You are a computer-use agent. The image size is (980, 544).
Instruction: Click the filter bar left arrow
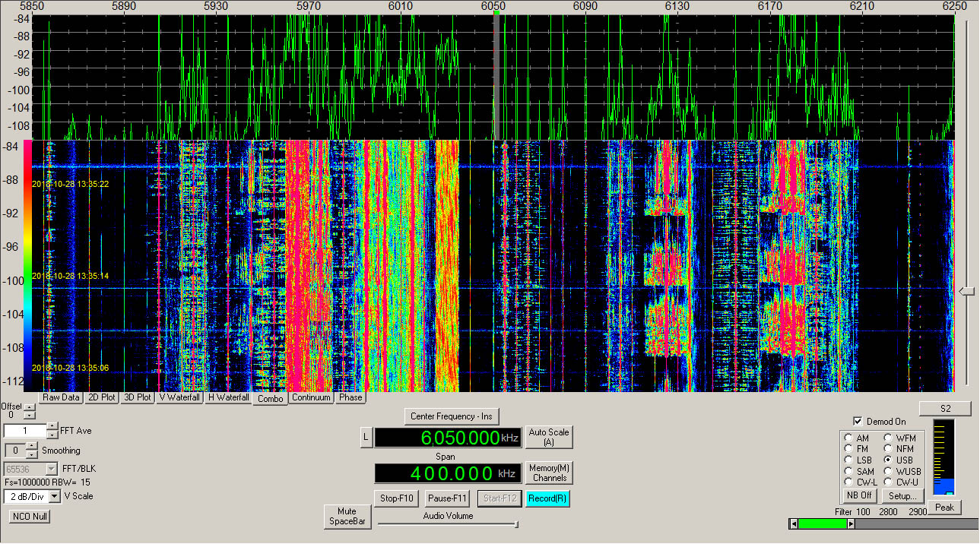(x=794, y=524)
